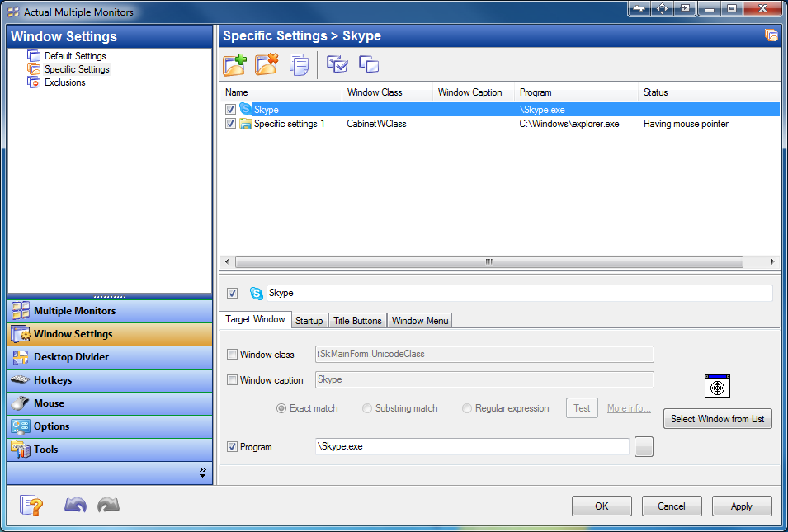
Task: Add a new specific settings item
Action: coord(234,65)
